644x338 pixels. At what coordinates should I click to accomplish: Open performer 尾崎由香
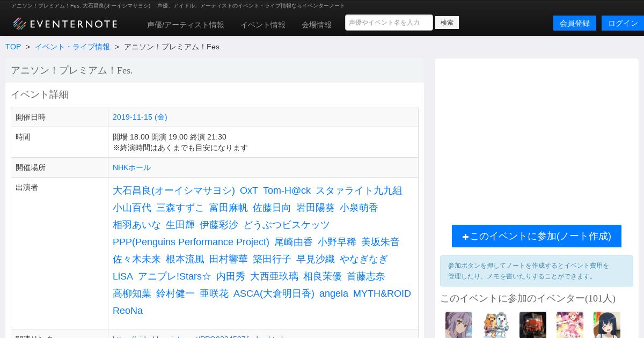coord(294,242)
